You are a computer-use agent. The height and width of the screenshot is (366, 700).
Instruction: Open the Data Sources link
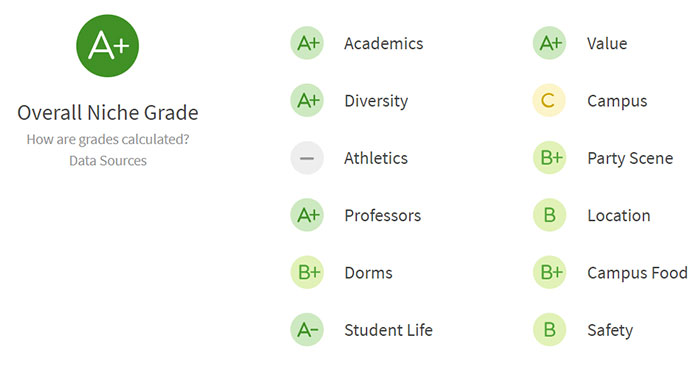[108, 161]
